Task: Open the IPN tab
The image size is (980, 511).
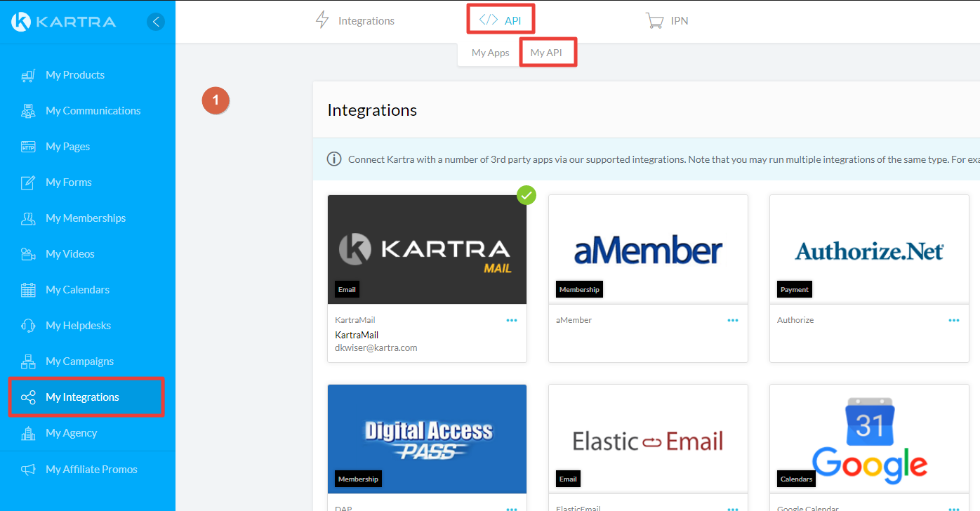Action: click(667, 21)
